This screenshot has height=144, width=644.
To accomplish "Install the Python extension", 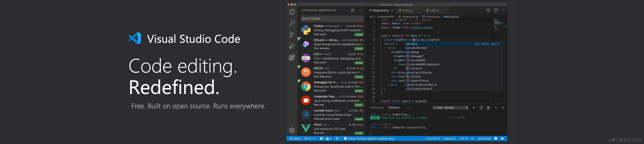I will pos(359,35).
